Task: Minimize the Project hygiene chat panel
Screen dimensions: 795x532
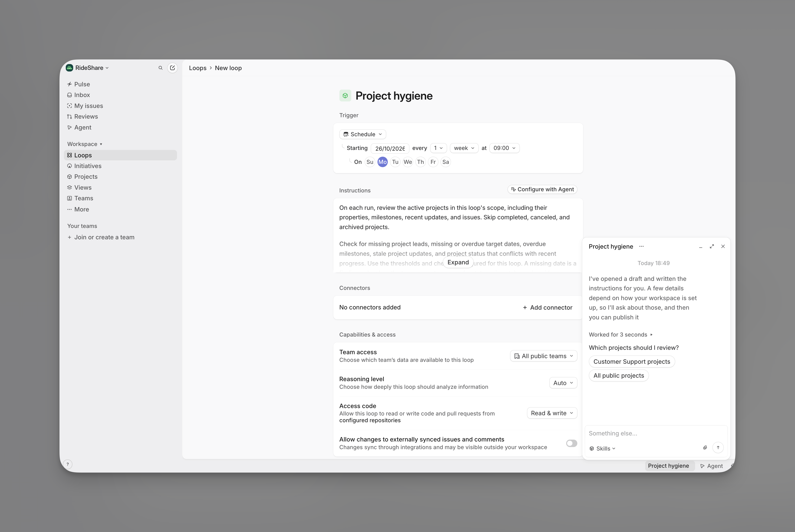Action: click(x=701, y=247)
